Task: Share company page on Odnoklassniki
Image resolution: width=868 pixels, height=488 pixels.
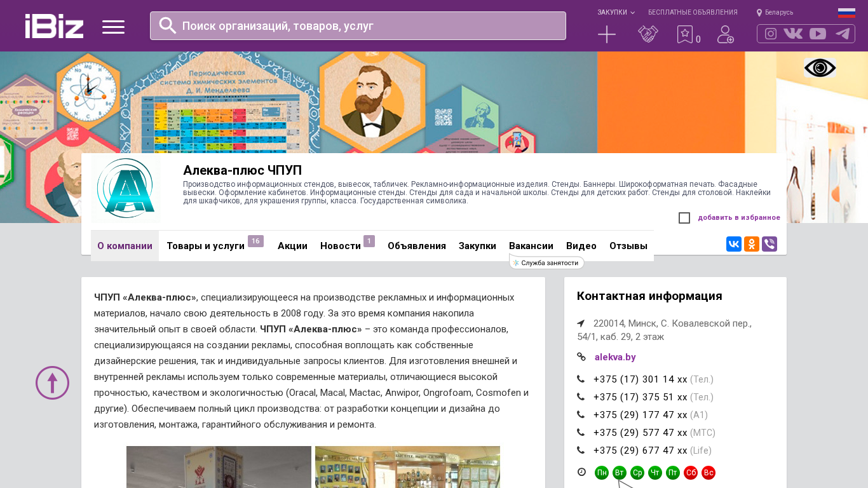Action: (x=752, y=244)
